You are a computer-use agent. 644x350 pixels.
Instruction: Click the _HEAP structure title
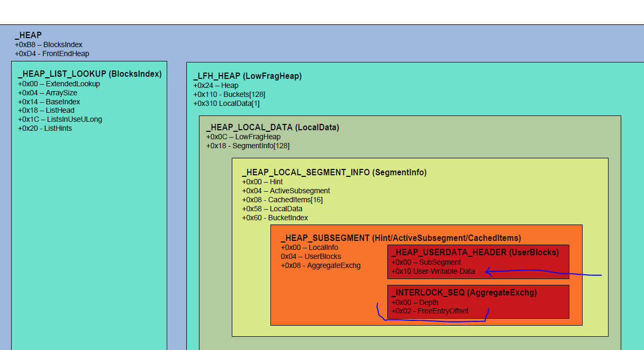(28, 35)
